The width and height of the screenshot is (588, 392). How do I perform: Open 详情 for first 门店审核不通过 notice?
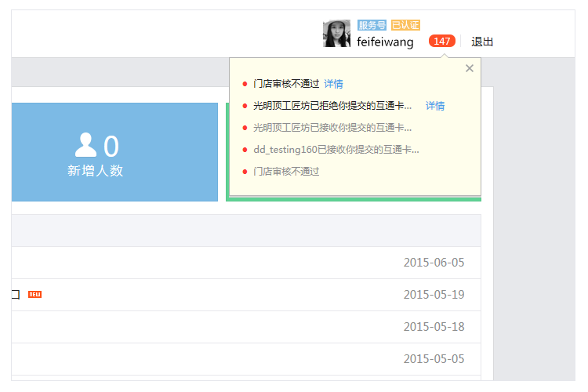coord(333,84)
